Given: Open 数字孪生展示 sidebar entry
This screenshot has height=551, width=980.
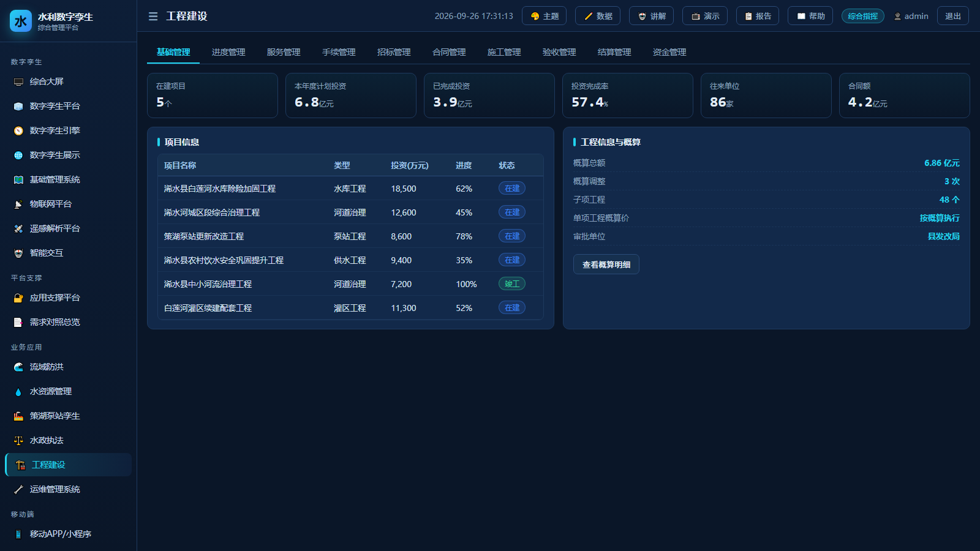Looking at the screenshot, I should 68,155.
